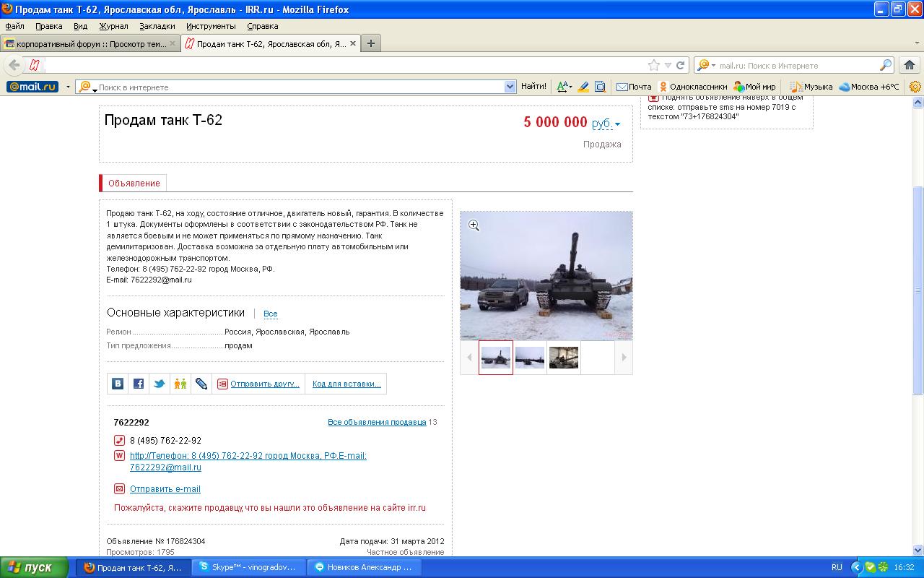Click into the Firefox URL address field

[346, 65]
